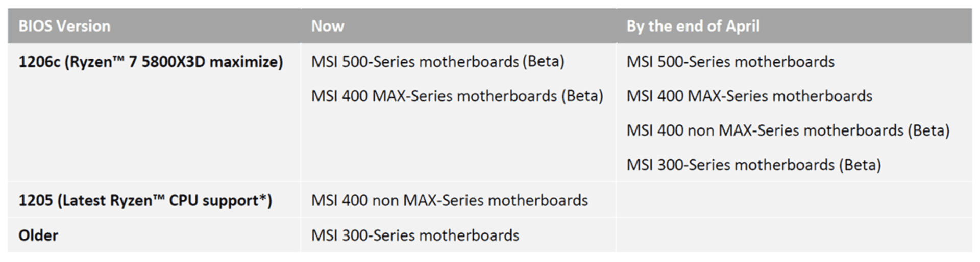Screen dimensions: 980x262
Task: Select MSI 500-Series motherboards (Beta) under Now
Action: pos(437,62)
